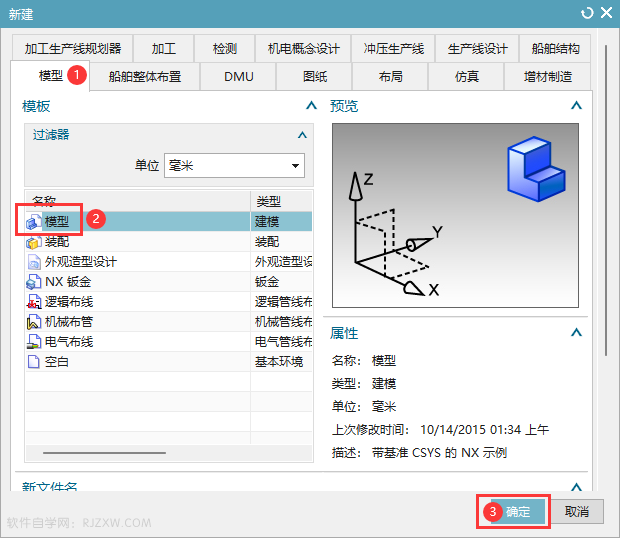Switch to the 增材制造 tab

click(548, 76)
